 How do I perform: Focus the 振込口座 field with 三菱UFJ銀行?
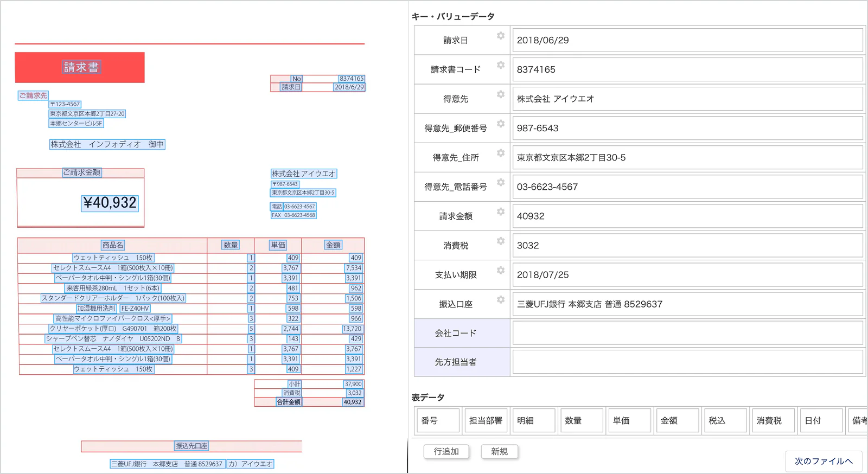point(687,304)
